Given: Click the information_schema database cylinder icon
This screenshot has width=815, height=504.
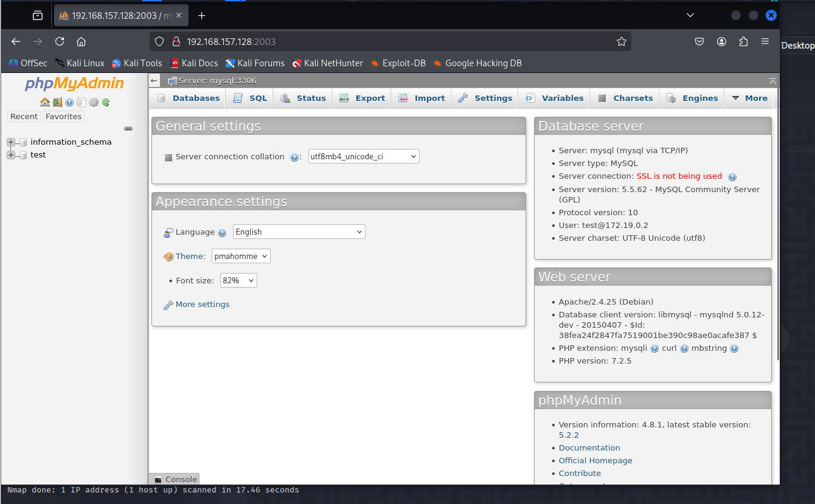Looking at the screenshot, I should [x=23, y=142].
